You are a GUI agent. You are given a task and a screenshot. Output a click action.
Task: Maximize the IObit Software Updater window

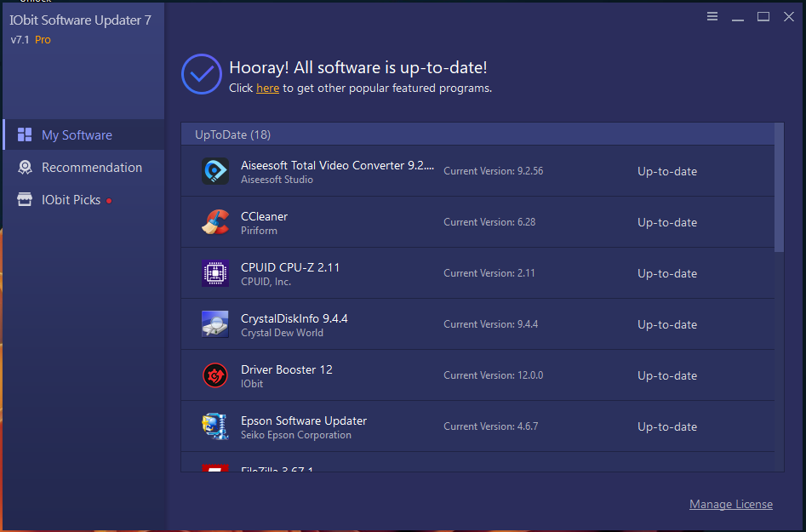pyautogui.click(x=763, y=16)
